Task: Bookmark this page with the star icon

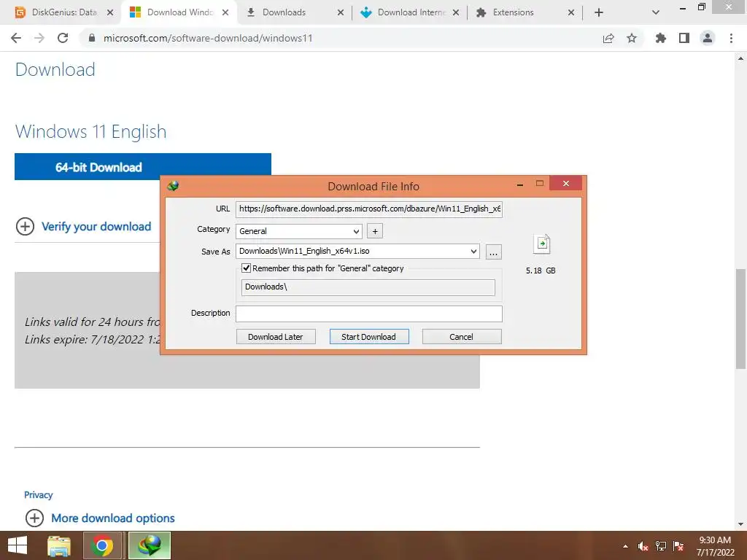Action: pos(632,38)
